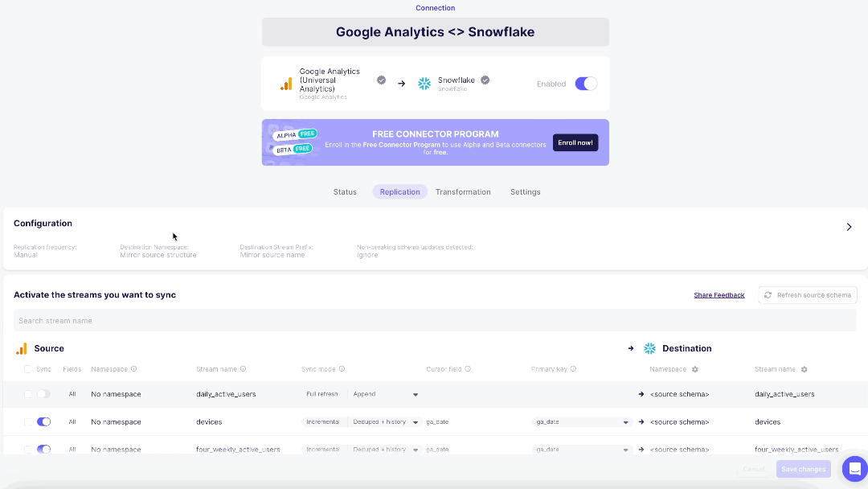Open primary key dropdown for four_weekly_active_users
The width and height of the screenshot is (868, 489).
click(x=581, y=449)
